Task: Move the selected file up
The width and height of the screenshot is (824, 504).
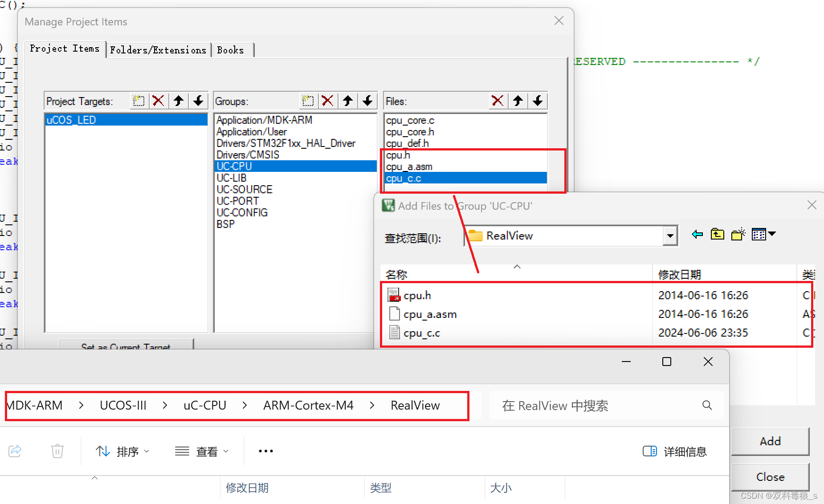Action: pyautogui.click(x=518, y=101)
